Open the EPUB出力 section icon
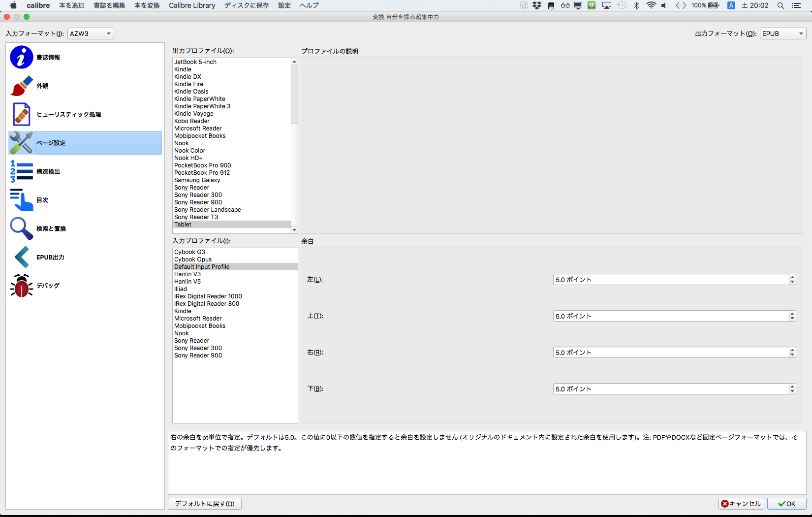 [21, 257]
